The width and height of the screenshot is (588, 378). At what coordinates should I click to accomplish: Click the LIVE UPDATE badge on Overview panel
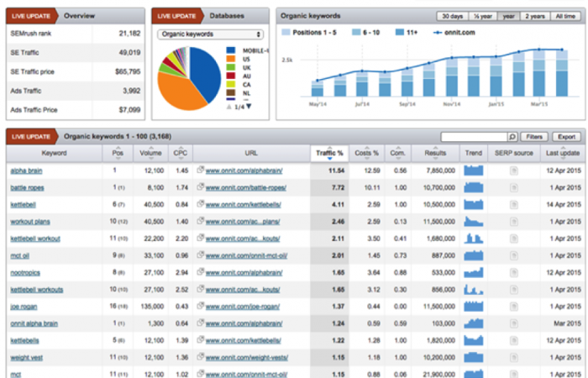(32, 16)
